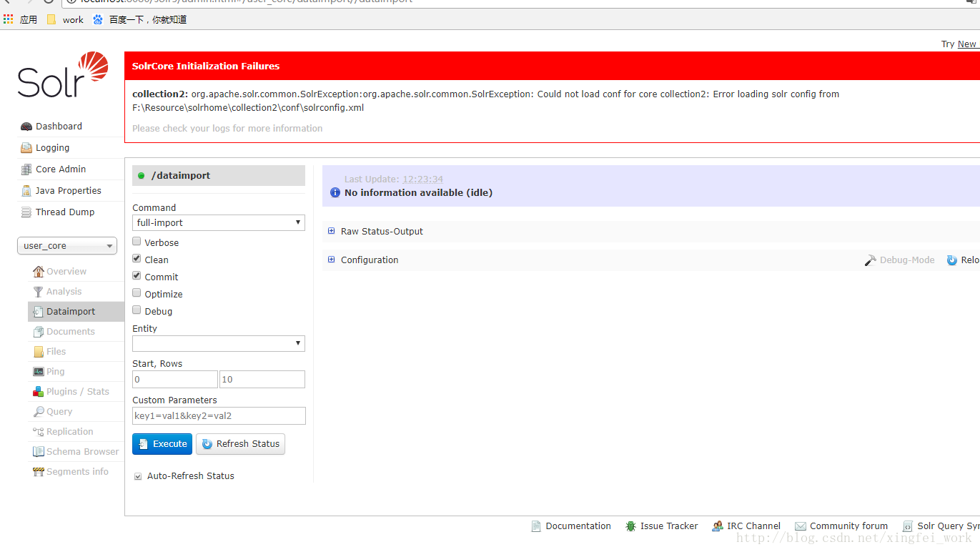Click the Solr logo

click(63, 74)
